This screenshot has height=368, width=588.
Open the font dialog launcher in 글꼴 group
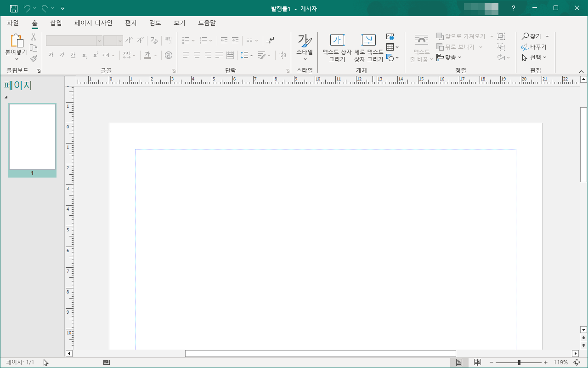174,71
